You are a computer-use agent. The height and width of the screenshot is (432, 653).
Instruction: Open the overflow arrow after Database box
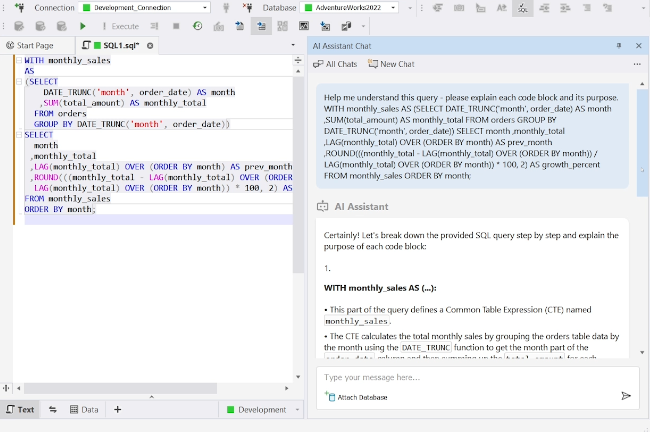(410, 8)
